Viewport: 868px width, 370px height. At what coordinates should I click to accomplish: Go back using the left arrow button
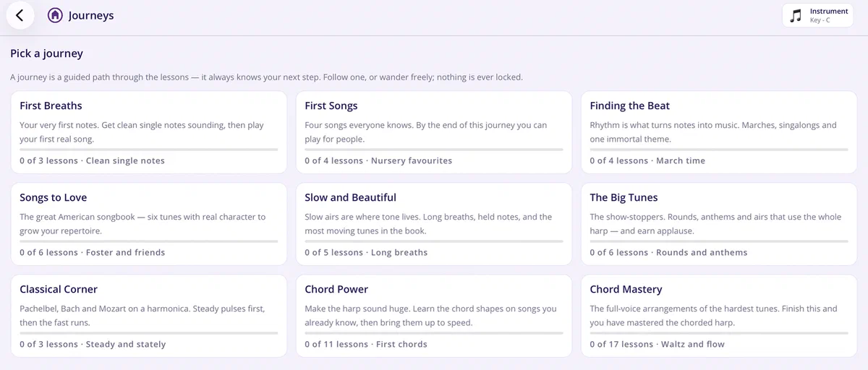coord(20,15)
